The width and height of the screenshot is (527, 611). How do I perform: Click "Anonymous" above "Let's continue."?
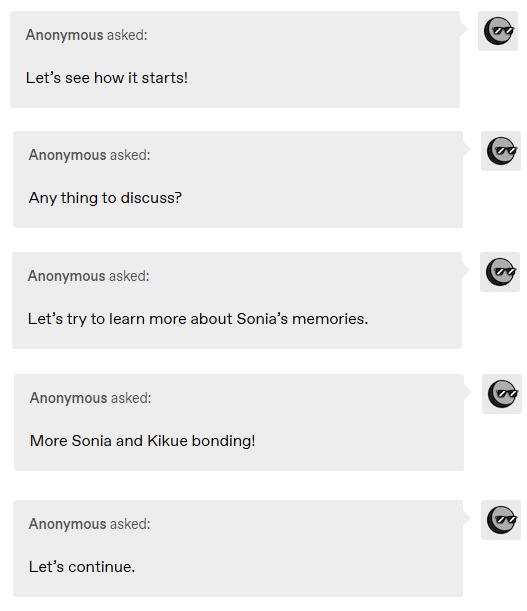tap(67, 524)
